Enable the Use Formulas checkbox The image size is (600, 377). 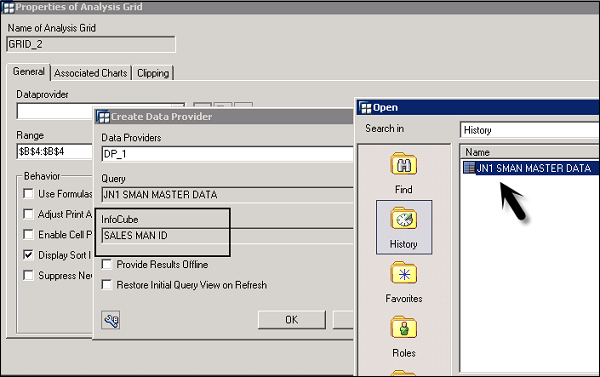pos(28,194)
